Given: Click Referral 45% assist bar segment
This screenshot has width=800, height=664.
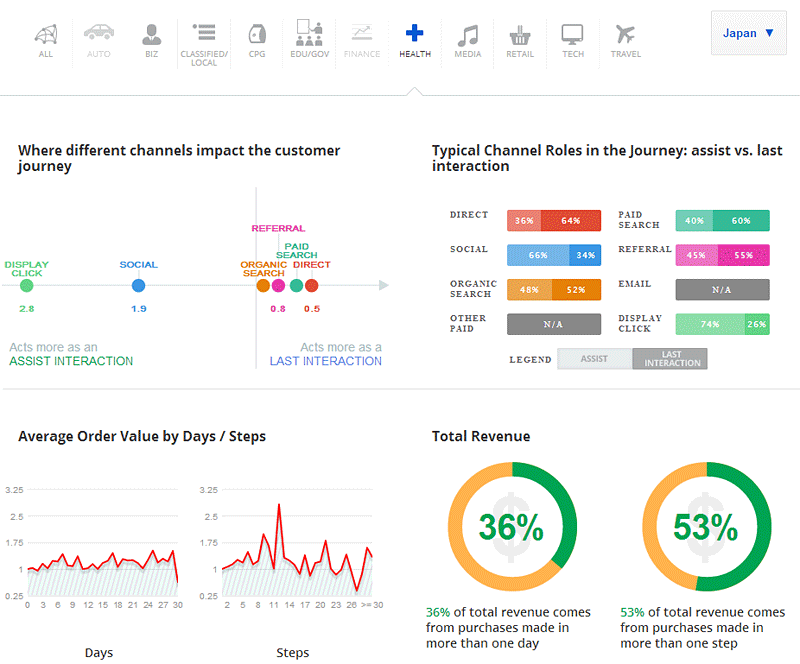Looking at the screenshot, I should (696, 255).
